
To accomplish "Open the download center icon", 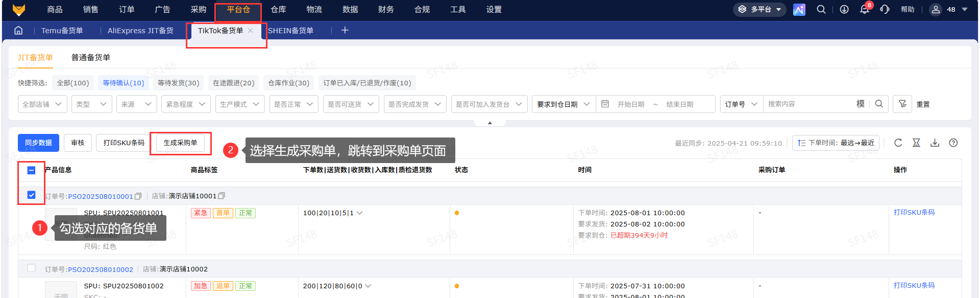I will (844, 9).
